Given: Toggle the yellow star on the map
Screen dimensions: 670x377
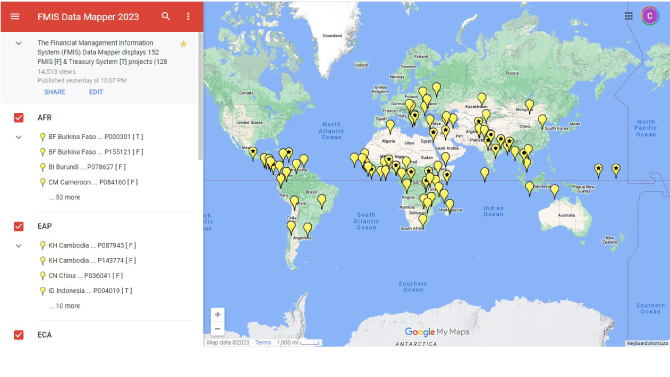Looking at the screenshot, I should 183,44.
